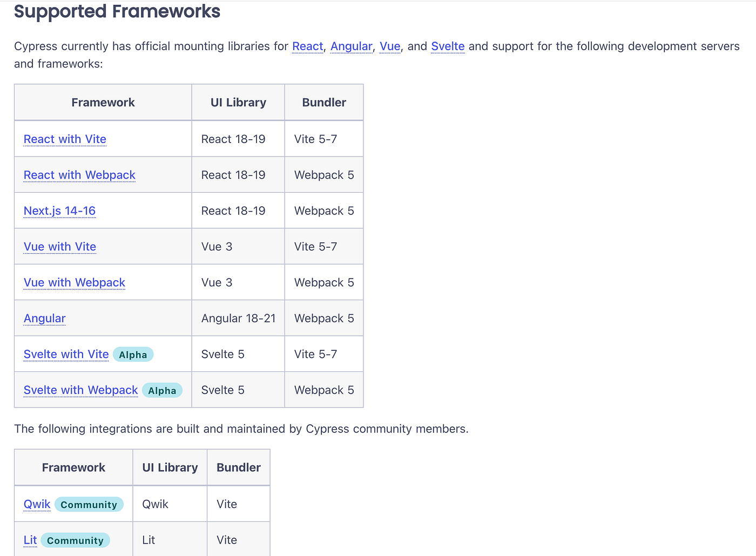Open the React with Webpack framework link
Image resolution: width=756 pixels, height=556 pixels.
coord(79,175)
